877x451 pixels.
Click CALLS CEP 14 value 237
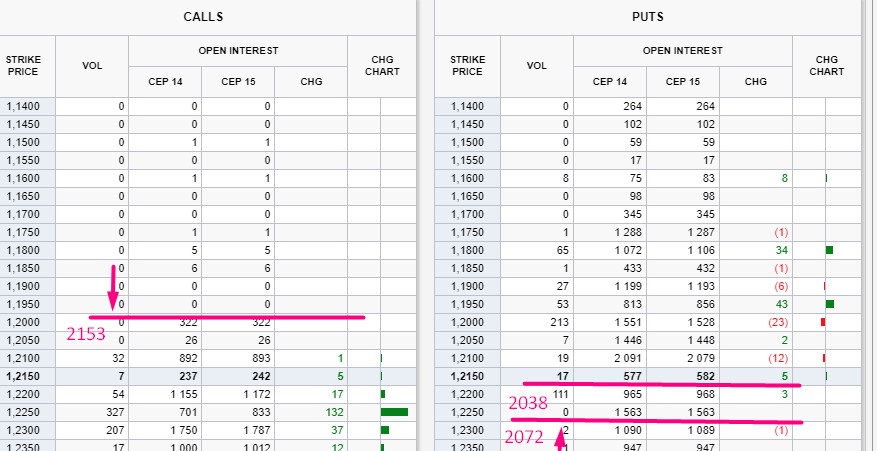pyautogui.click(x=188, y=376)
